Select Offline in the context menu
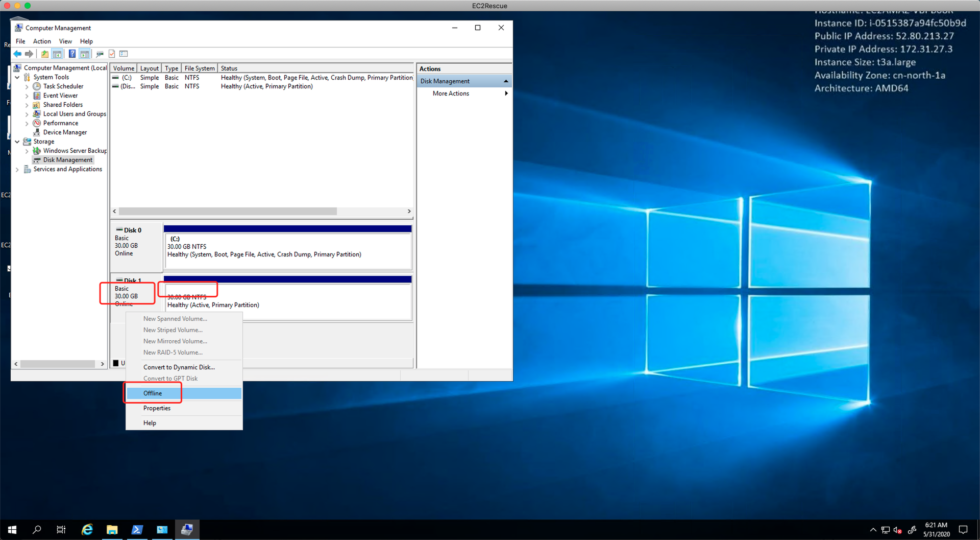 point(153,393)
